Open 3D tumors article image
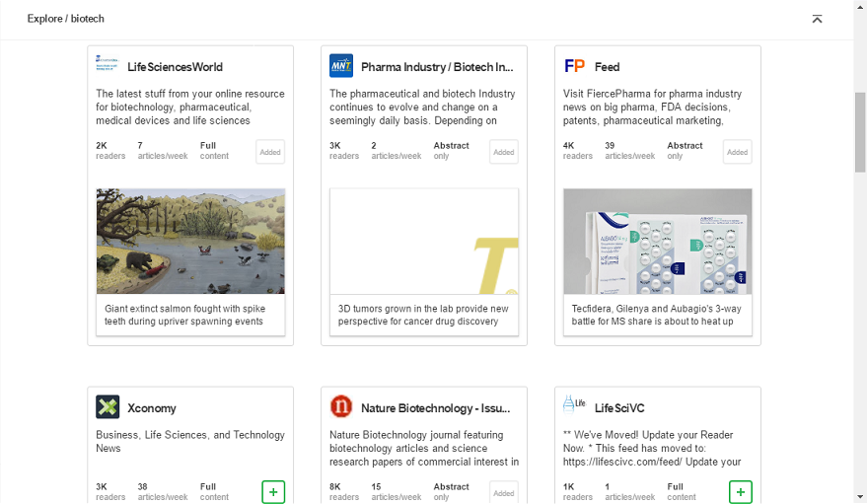Screen dimensions: 867x504 pos(424,241)
